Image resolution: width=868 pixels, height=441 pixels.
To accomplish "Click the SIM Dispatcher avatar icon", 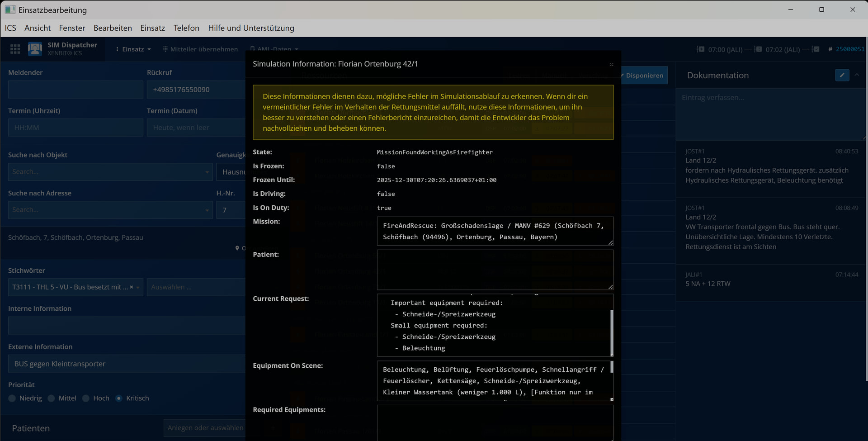I will [35, 49].
